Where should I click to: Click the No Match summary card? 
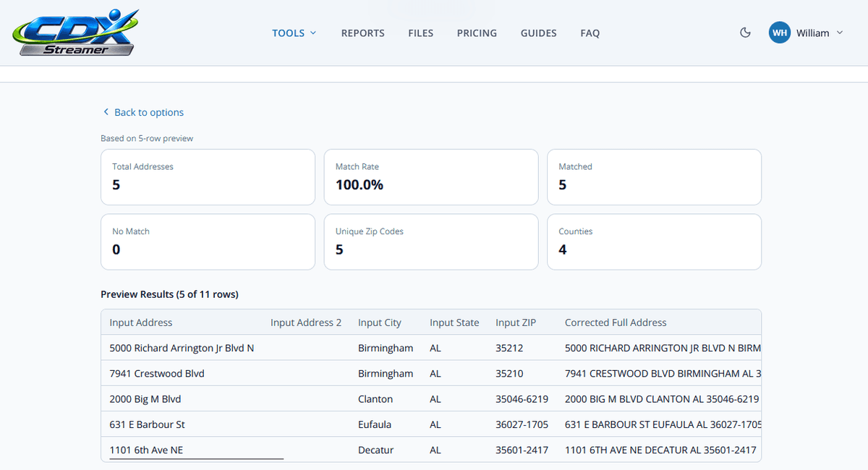click(x=208, y=242)
